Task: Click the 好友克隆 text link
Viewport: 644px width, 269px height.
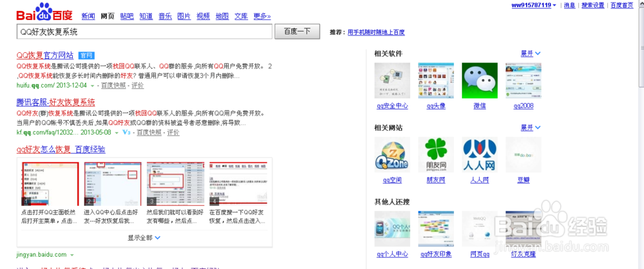Action: point(523,255)
